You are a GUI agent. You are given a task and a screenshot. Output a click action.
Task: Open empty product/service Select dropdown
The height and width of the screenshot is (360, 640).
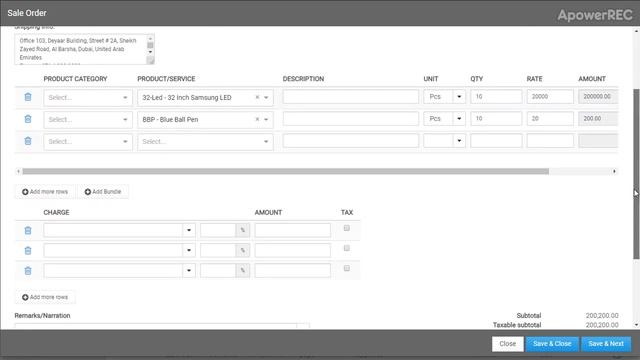tap(205, 142)
